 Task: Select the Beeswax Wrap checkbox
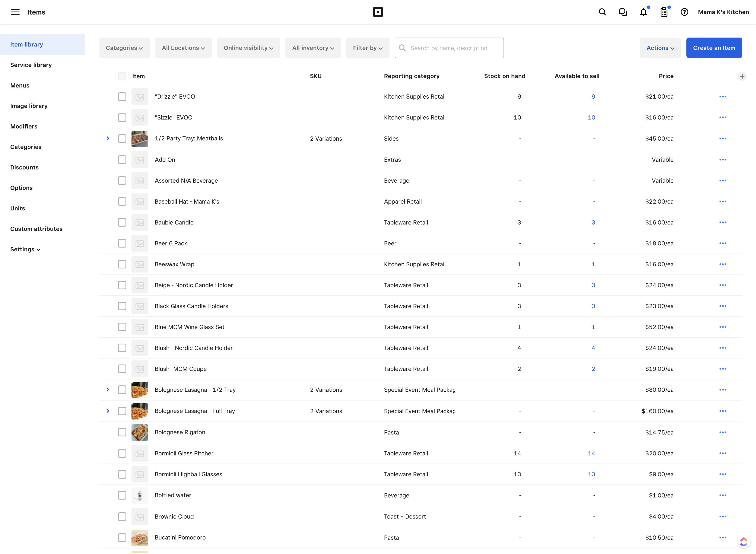pos(122,264)
